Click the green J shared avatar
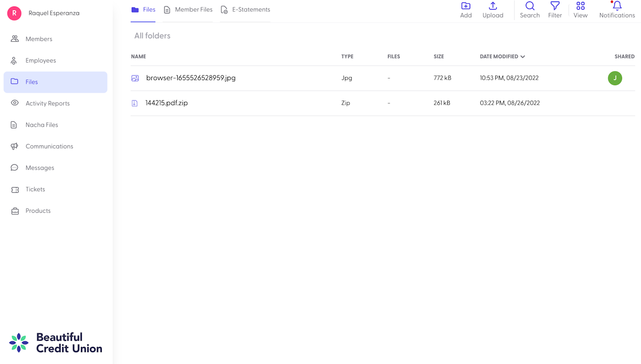641x364 pixels. [x=614, y=78]
